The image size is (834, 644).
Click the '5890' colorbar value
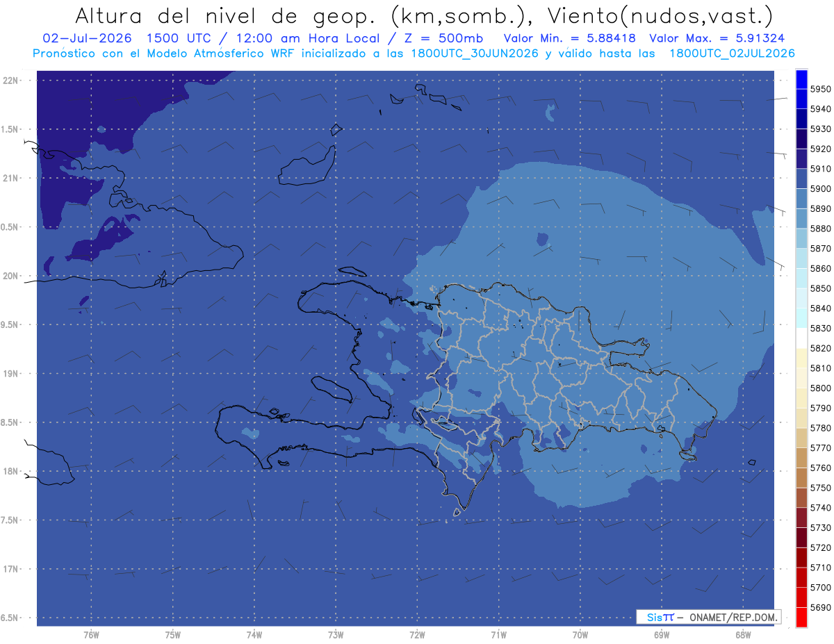(821, 208)
